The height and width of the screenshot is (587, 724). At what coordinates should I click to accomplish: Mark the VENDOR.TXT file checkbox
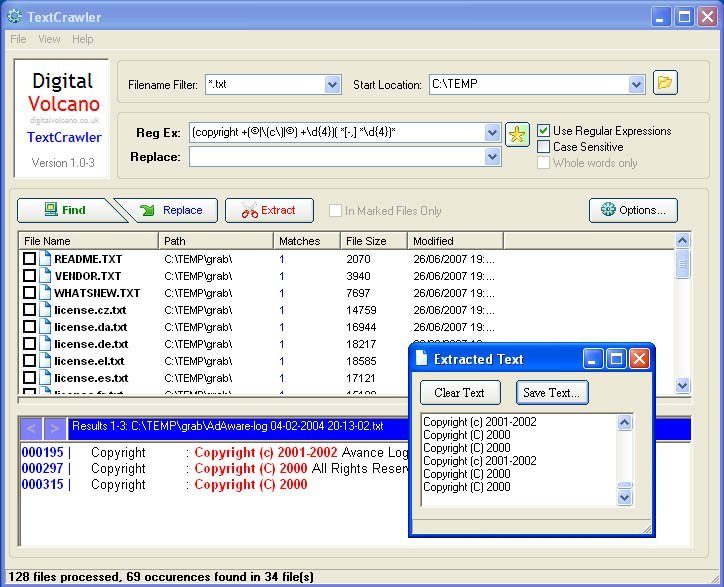point(30,276)
